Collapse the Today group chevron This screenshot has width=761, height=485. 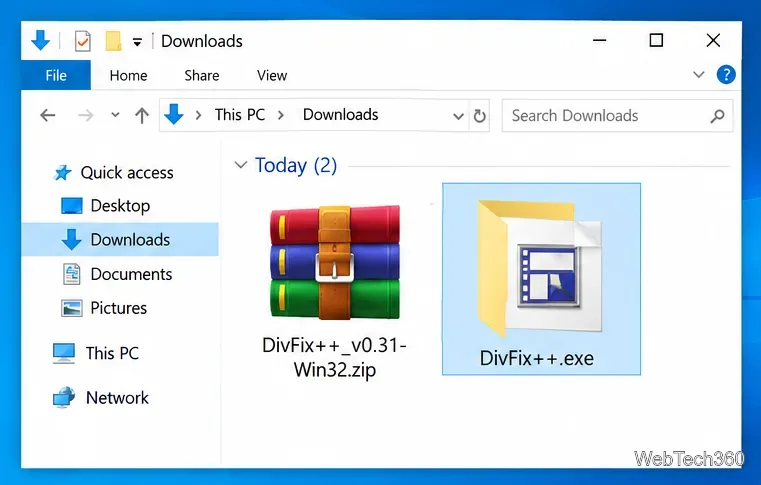pyautogui.click(x=240, y=165)
